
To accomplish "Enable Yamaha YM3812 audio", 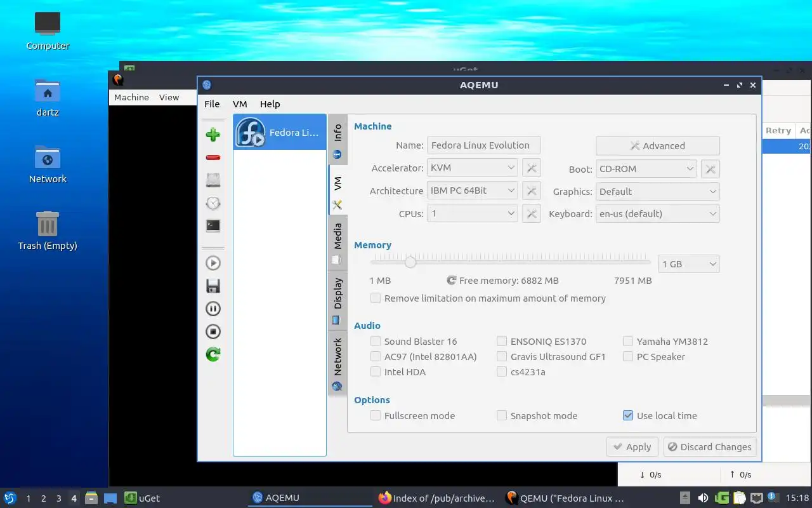I will [x=628, y=341].
